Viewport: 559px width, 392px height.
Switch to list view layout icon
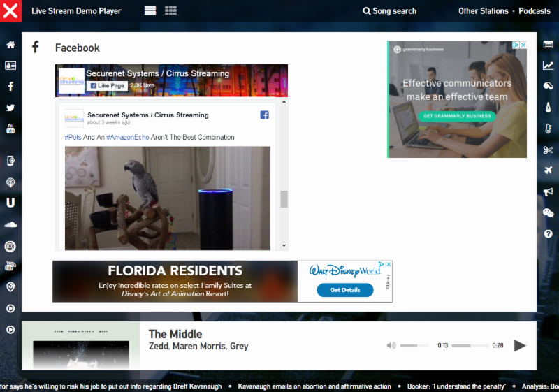(x=150, y=10)
